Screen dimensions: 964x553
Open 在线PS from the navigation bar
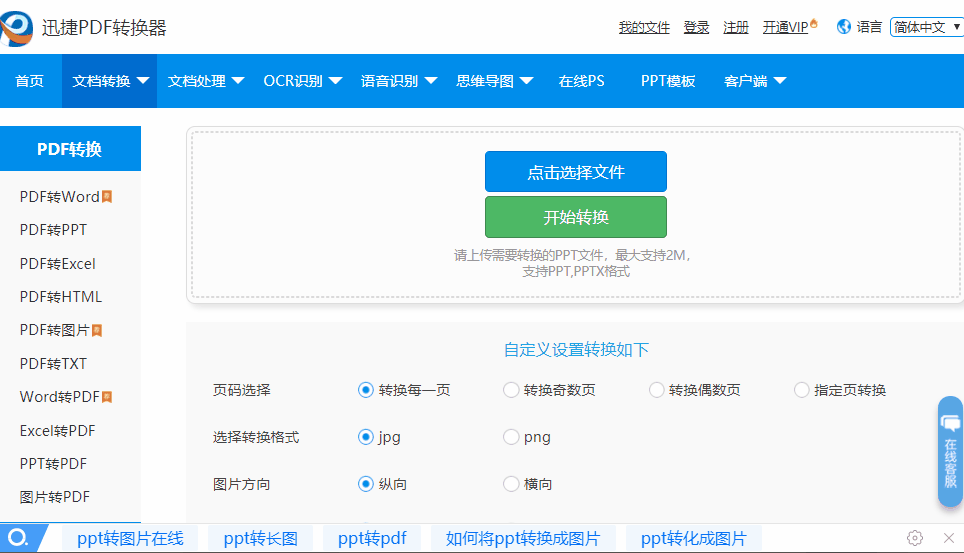pyautogui.click(x=582, y=81)
